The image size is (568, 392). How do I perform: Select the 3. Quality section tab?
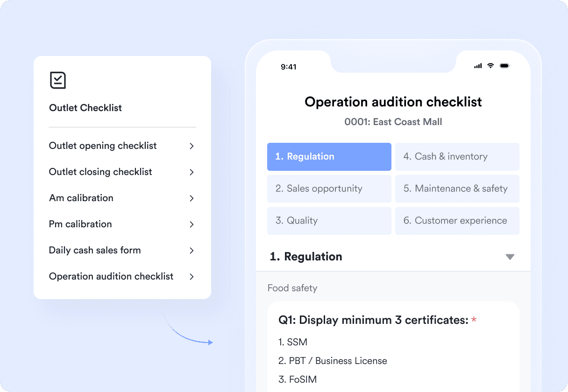tap(329, 221)
